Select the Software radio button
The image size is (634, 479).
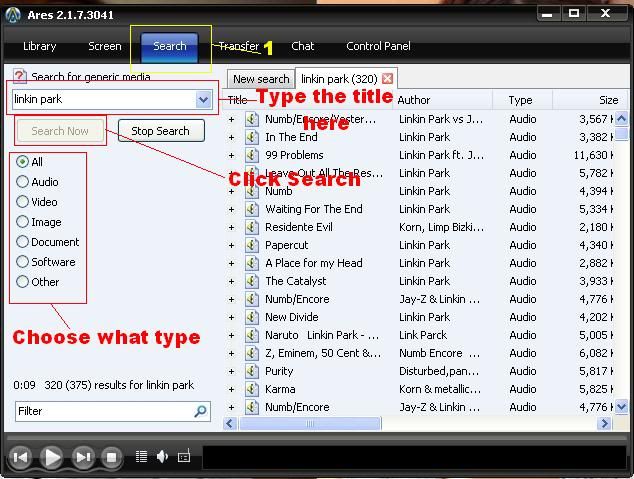point(22,262)
